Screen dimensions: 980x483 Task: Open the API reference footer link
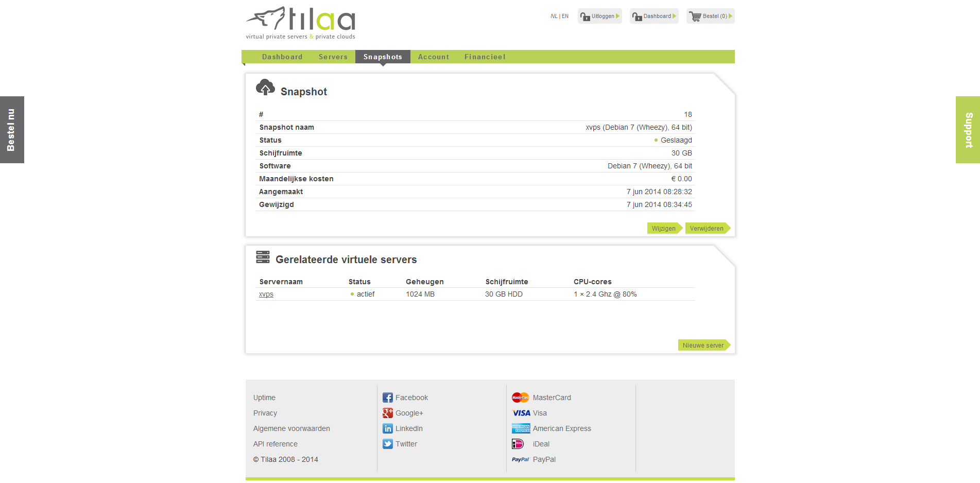pyautogui.click(x=275, y=444)
